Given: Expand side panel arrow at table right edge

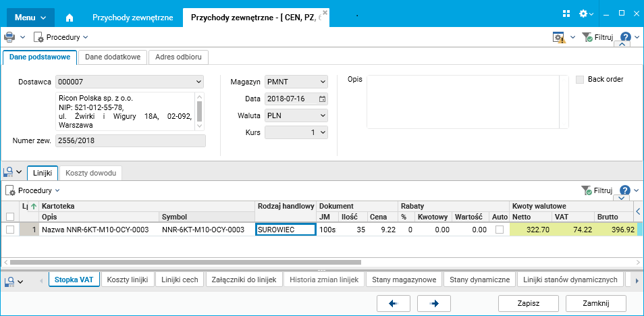Looking at the screenshot, I should tap(638, 211).
